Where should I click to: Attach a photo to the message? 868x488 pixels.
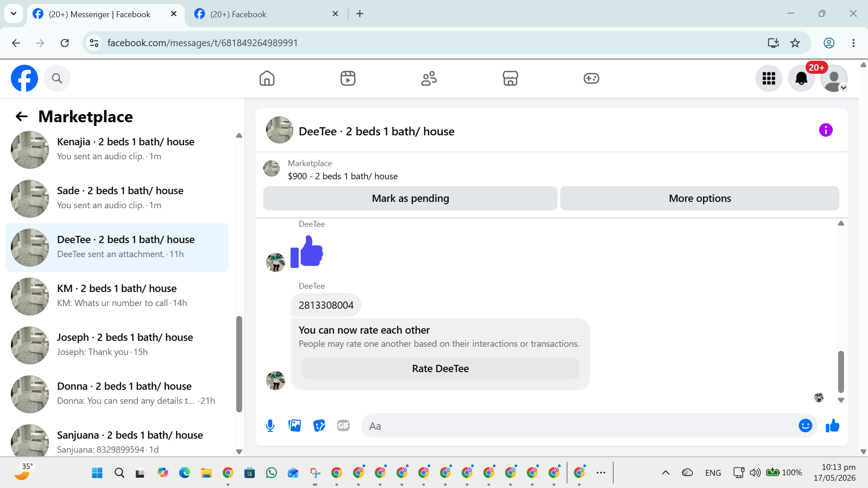(x=295, y=426)
